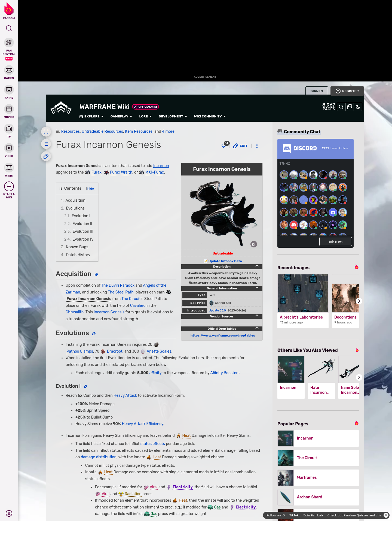
Task: Open the Update 33.0 link
Action: pos(217,310)
